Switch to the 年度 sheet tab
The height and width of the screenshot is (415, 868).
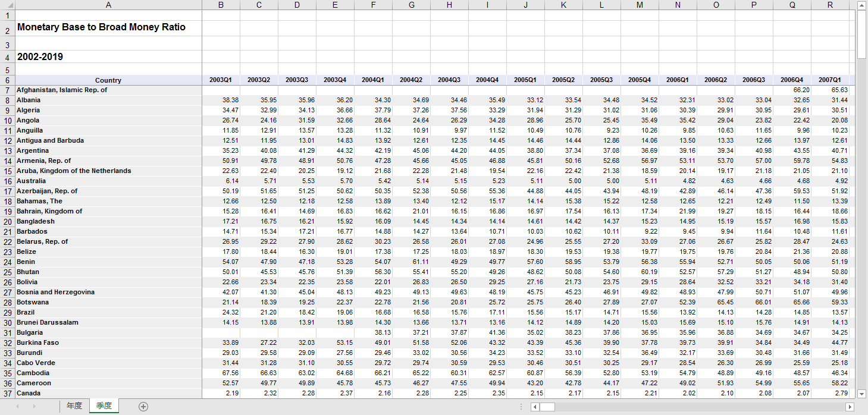74,406
